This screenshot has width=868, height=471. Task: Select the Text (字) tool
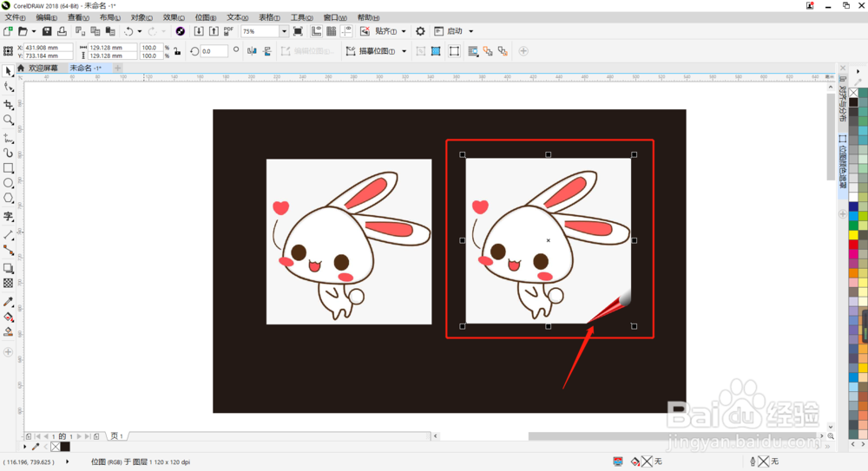click(9, 216)
